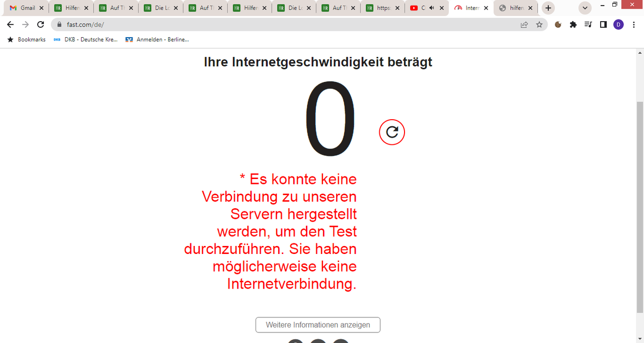
Task: Go back to the previous page
Action: pos(11,25)
